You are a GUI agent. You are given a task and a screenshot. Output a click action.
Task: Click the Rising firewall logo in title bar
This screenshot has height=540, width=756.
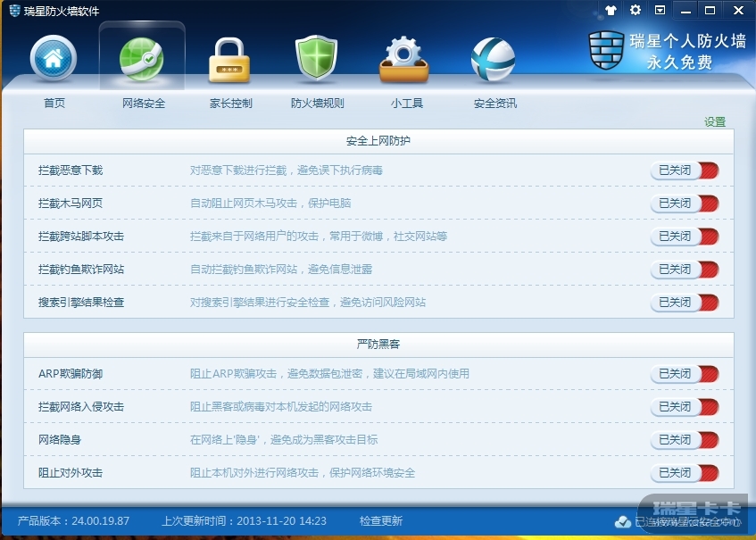14,10
